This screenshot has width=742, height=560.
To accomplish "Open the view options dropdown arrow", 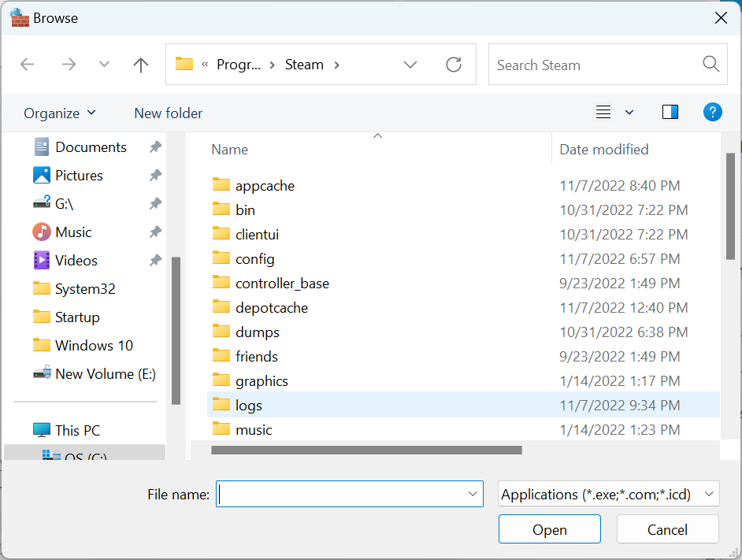I will coord(629,112).
